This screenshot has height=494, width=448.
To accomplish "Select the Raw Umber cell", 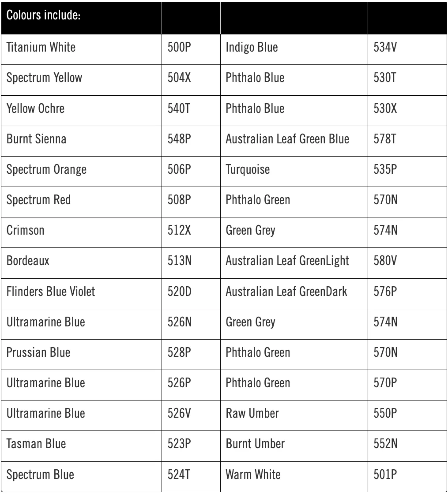I will coord(252,413).
